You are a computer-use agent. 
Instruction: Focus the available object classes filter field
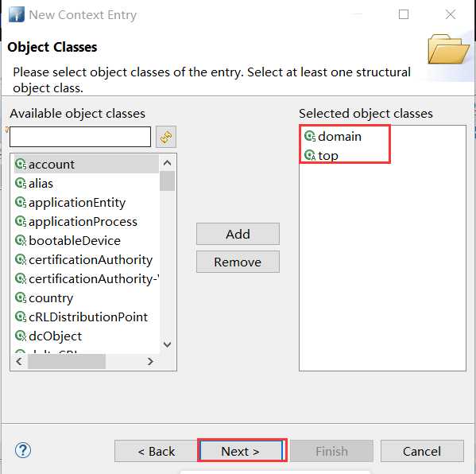80,137
